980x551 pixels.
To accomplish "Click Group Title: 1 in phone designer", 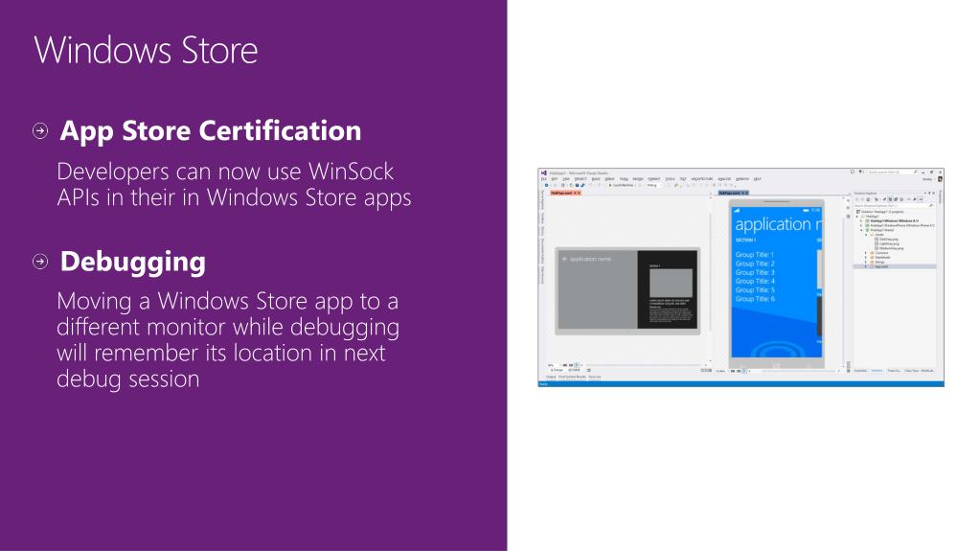I will click(x=755, y=255).
